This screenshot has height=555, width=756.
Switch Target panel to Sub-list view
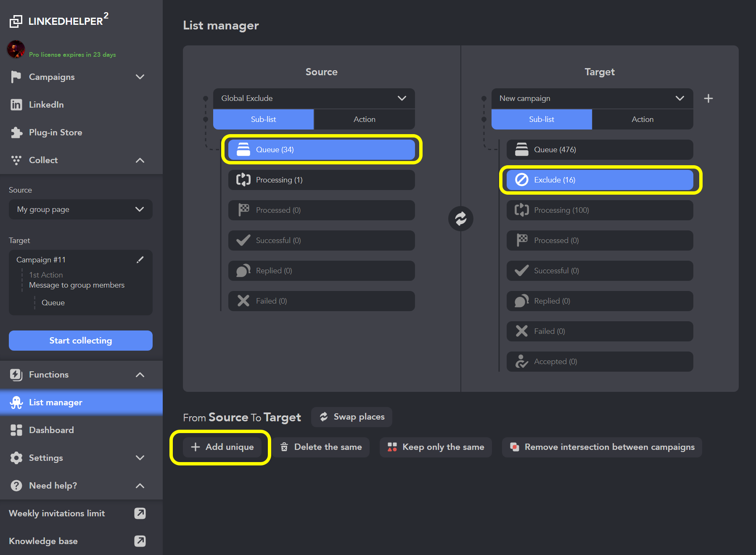[541, 119]
